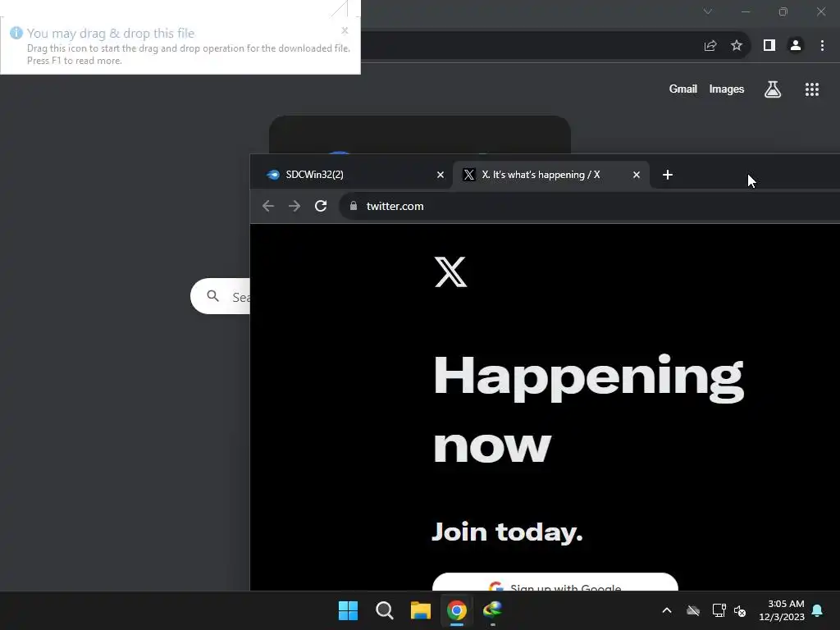Open Windows Start menu

click(x=348, y=610)
